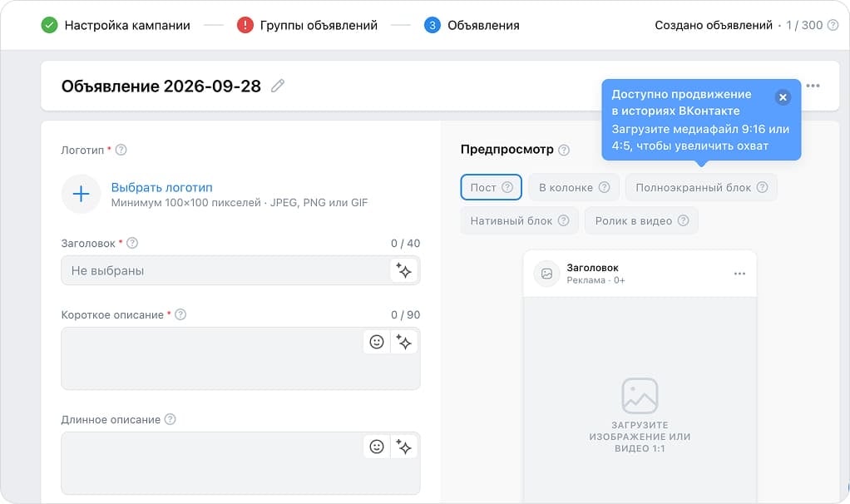Click the Выбрать логотип link
The height and width of the screenshot is (504, 850).
(161, 187)
